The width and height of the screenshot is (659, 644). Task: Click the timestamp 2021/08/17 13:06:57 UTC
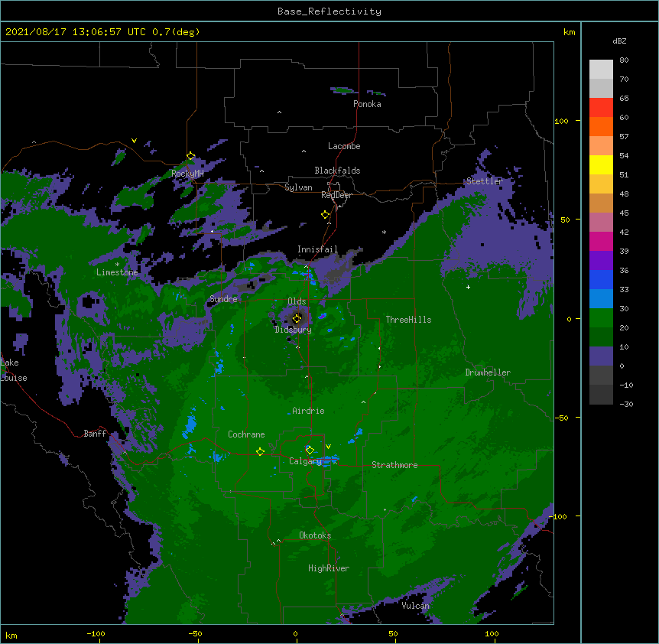coord(76,32)
